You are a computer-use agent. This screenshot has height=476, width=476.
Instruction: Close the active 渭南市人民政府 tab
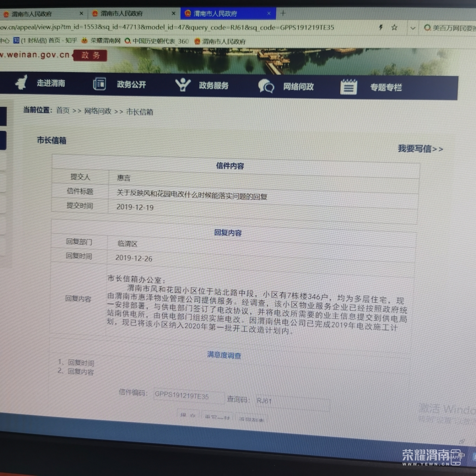(x=269, y=13)
